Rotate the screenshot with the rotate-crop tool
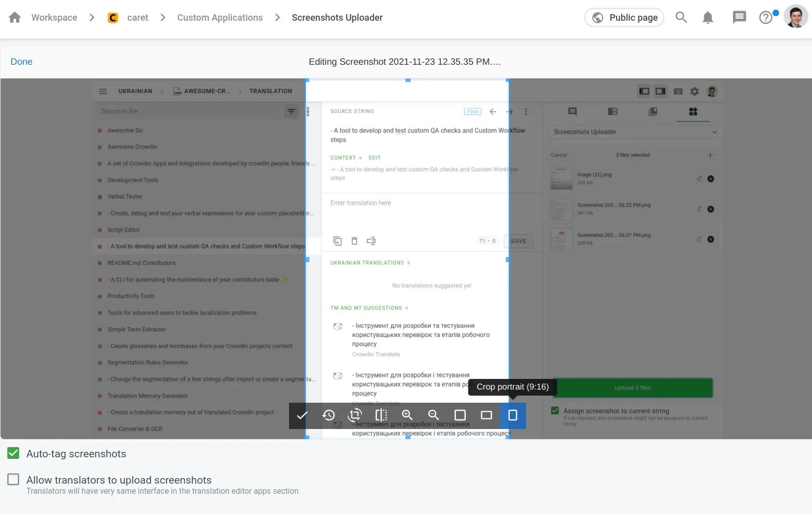This screenshot has width=812, height=514. pyautogui.click(x=355, y=415)
